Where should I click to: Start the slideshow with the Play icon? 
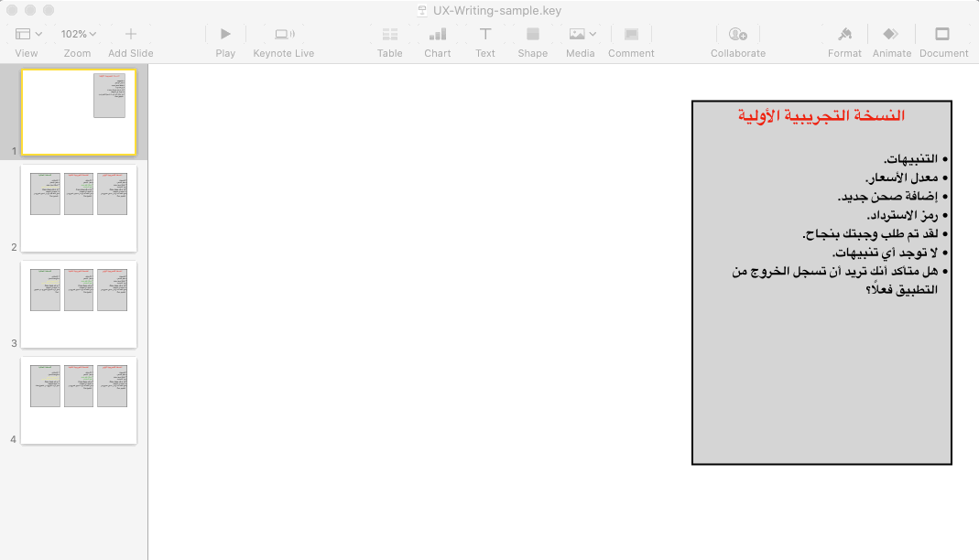225,33
